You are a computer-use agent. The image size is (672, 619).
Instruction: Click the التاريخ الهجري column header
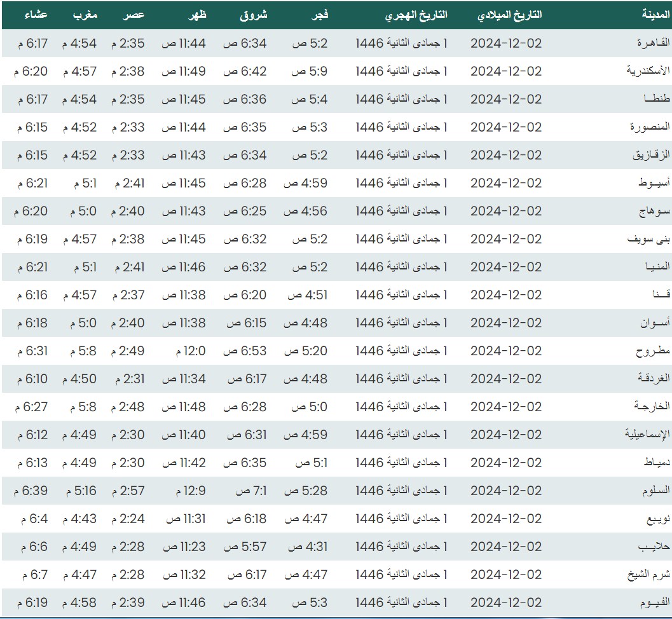(x=416, y=15)
